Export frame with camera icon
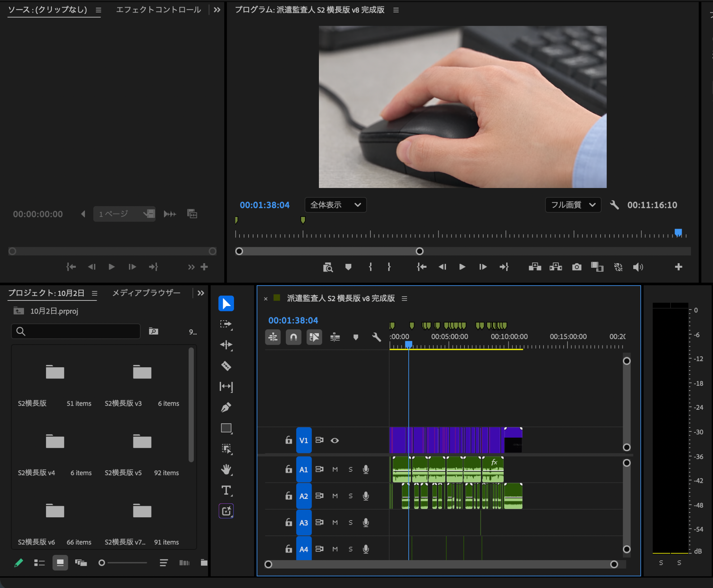The height and width of the screenshot is (588, 713). pos(577,267)
